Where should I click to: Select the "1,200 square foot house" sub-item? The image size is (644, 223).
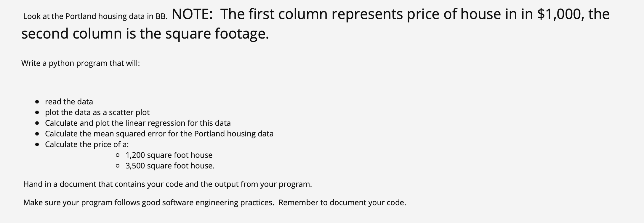[169, 155]
